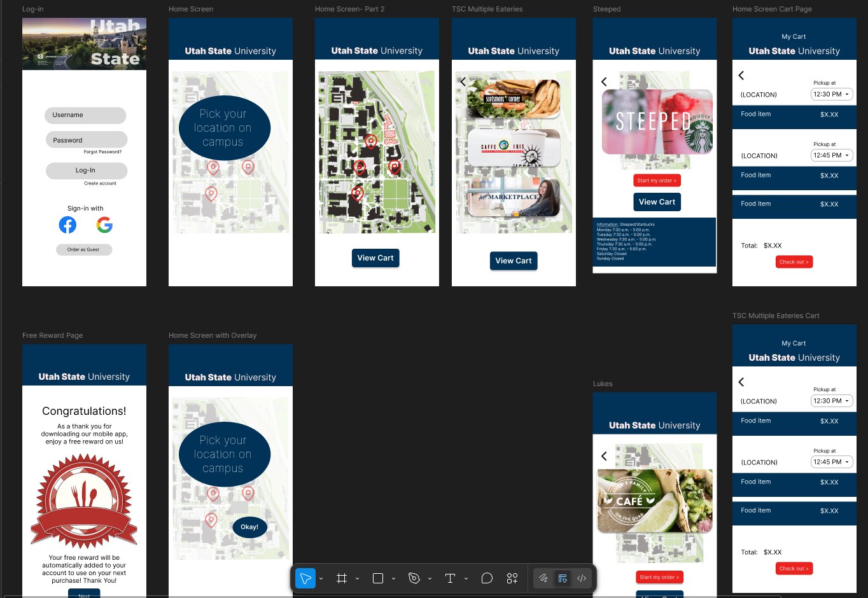Click the Create account link
The height and width of the screenshot is (598, 868).
coord(100,183)
